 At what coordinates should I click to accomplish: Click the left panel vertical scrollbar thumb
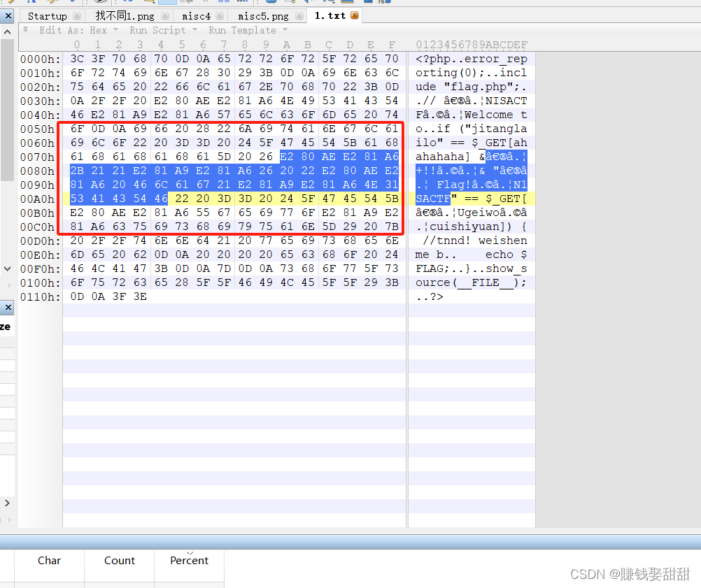7,110
